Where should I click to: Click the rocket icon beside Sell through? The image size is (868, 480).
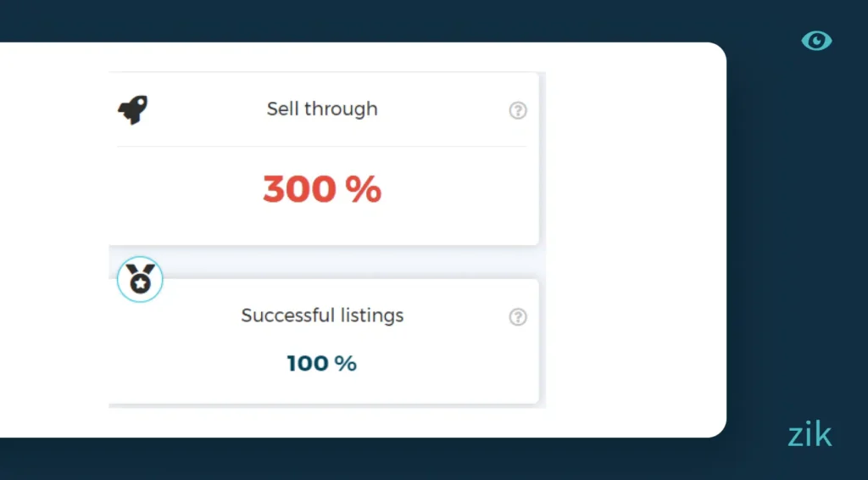click(x=133, y=109)
